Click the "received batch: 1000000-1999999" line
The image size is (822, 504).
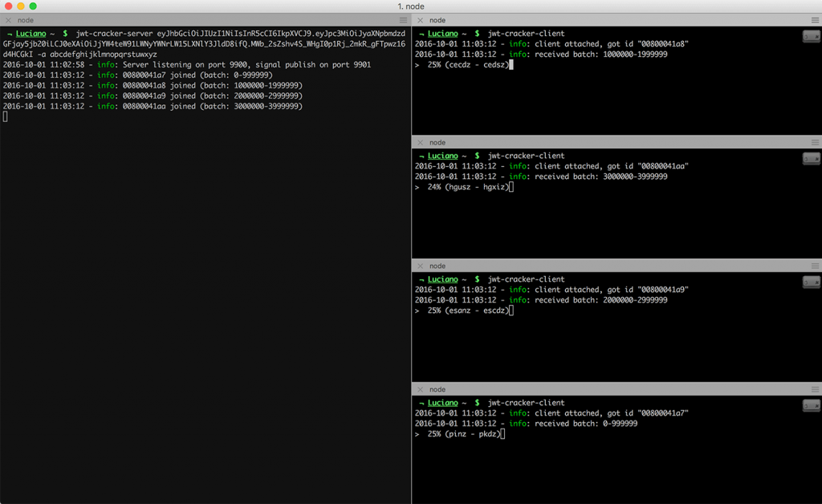(x=541, y=55)
